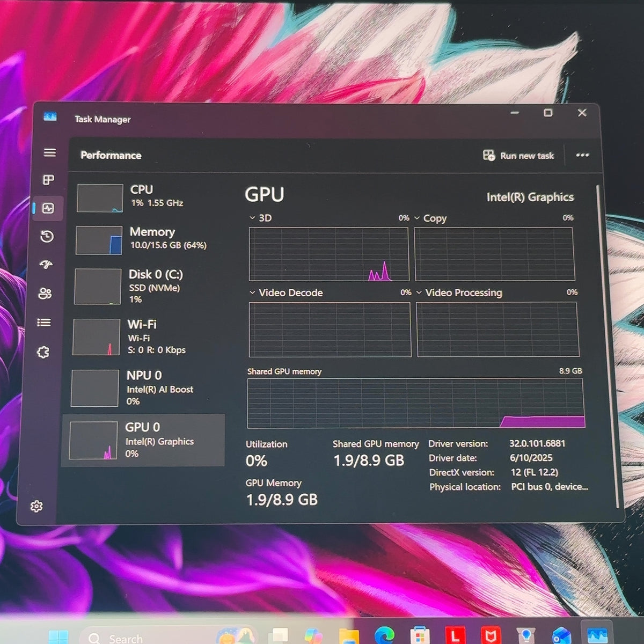Click the DirectX version '12 (FL 12.2)'
The width and height of the screenshot is (644, 644).
535,472
